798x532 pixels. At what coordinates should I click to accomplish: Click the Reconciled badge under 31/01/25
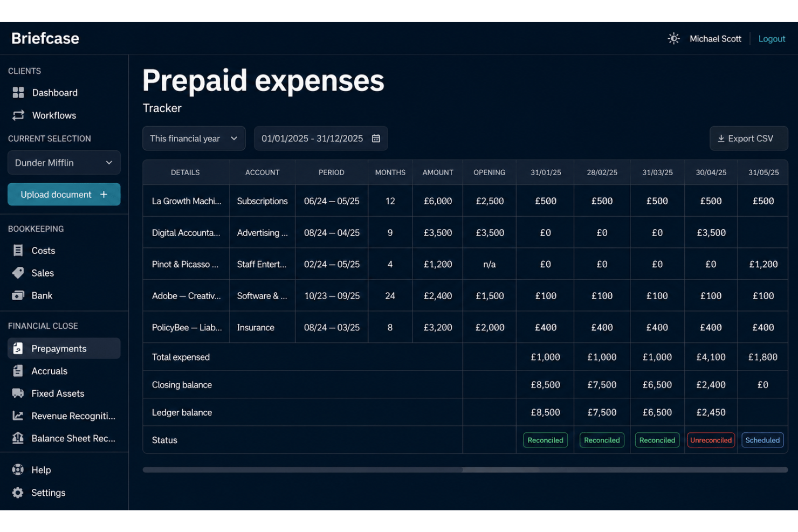545,440
